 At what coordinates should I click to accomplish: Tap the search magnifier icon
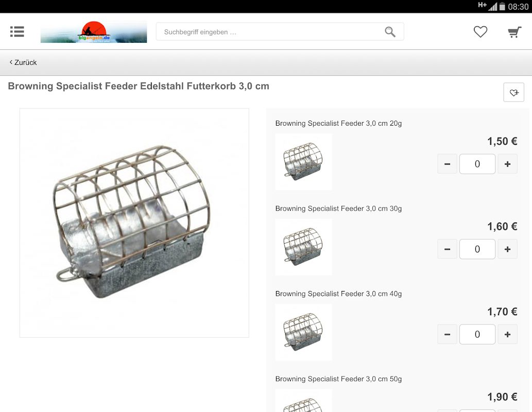tap(390, 32)
